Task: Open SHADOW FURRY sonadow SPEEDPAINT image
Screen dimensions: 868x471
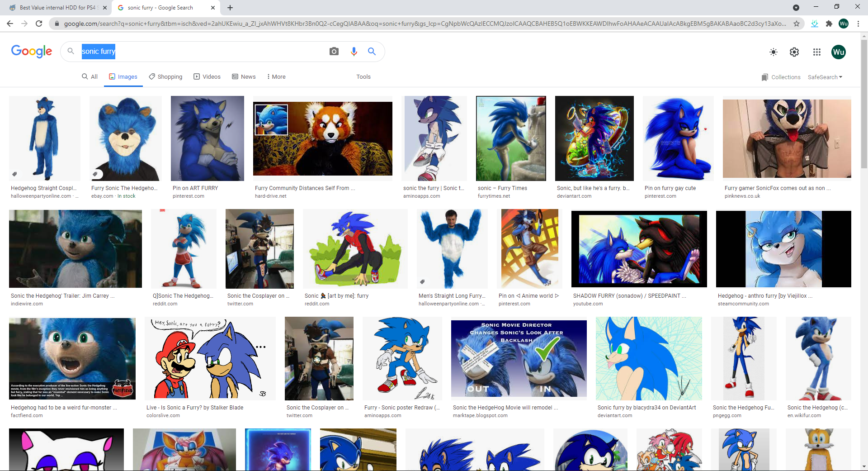Action: 639,249
